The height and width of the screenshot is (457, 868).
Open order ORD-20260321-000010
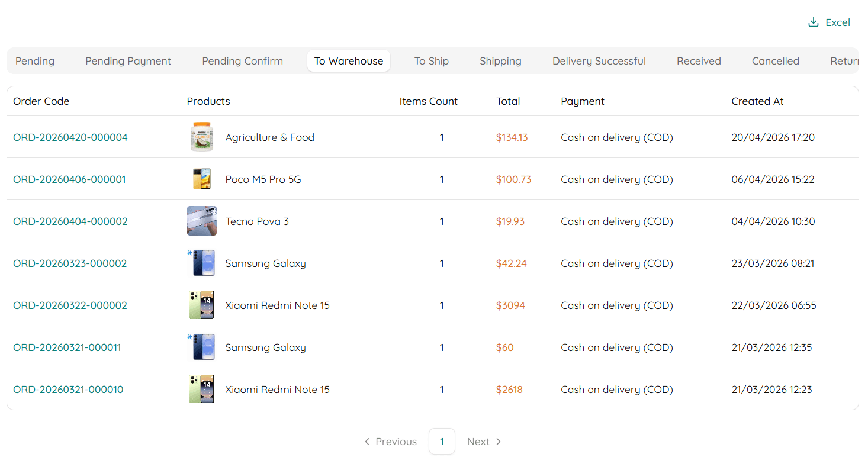coord(68,390)
